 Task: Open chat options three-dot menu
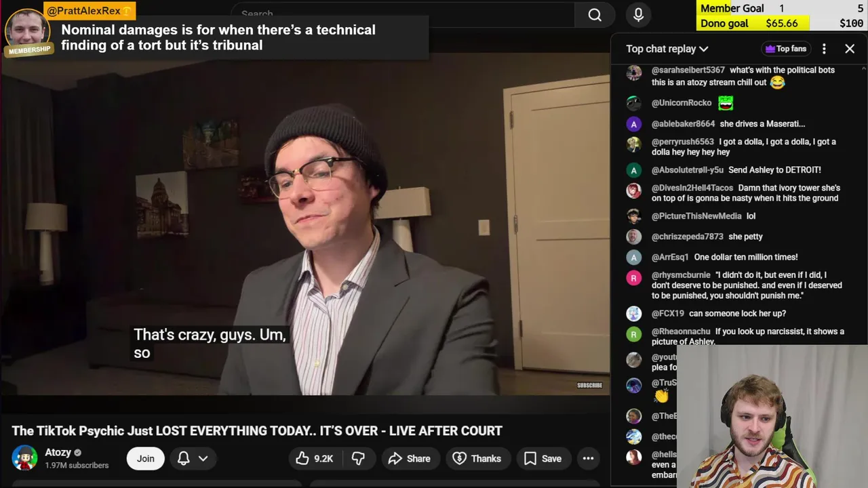(x=824, y=49)
